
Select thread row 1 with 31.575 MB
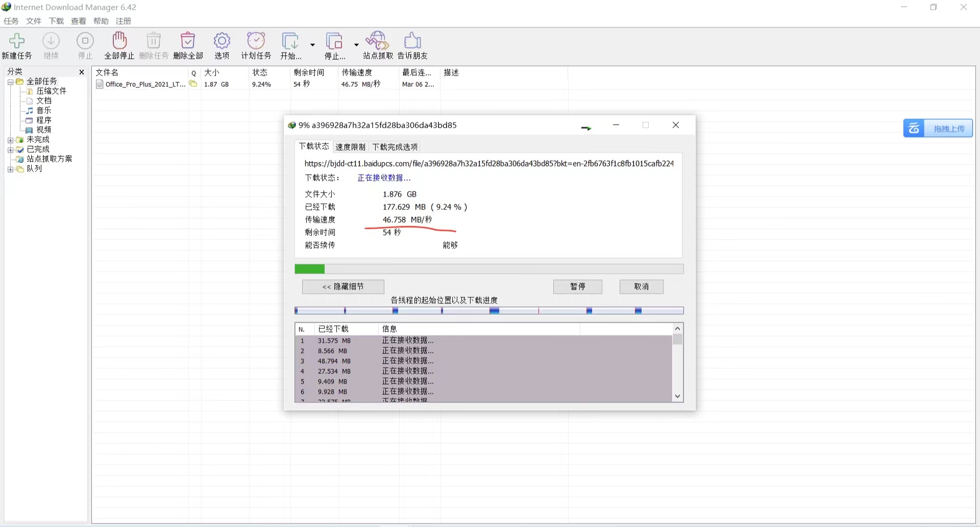point(483,341)
